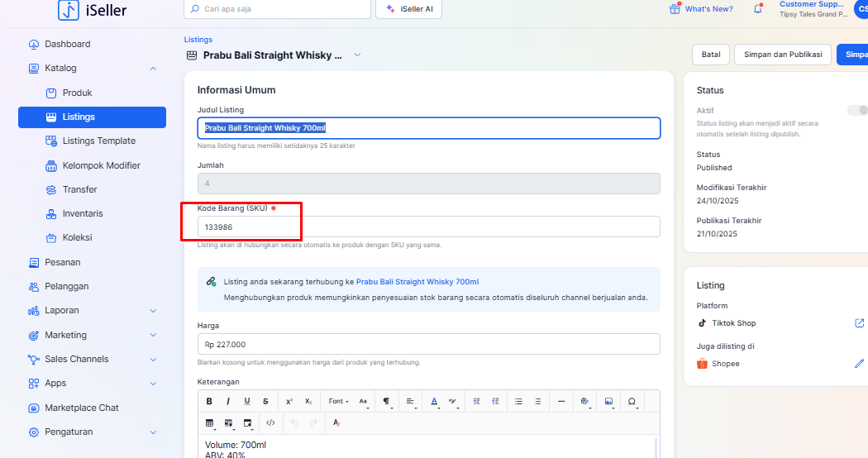Open Pesanan from the sidebar
This screenshot has height=458, width=868.
62,262
